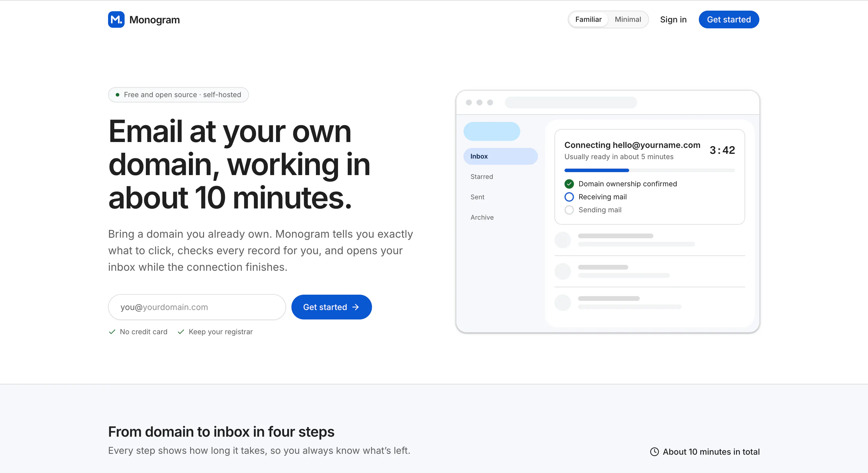Open the Starred folder in the preview
The height and width of the screenshot is (473, 868).
click(x=500, y=177)
